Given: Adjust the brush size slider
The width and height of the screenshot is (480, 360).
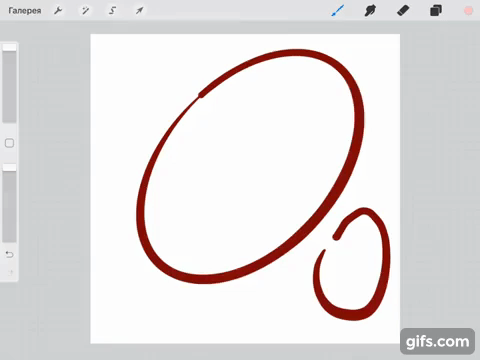Looking at the screenshot, I should pos(9,83).
